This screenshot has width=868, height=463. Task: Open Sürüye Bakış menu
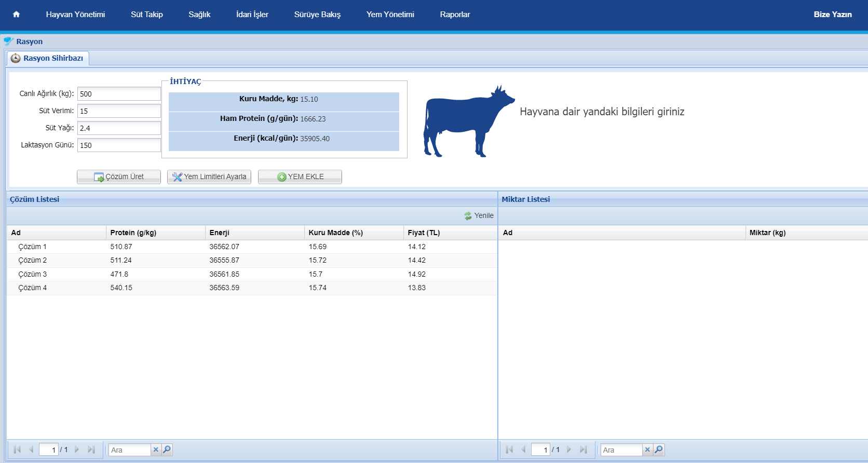click(317, 15)
